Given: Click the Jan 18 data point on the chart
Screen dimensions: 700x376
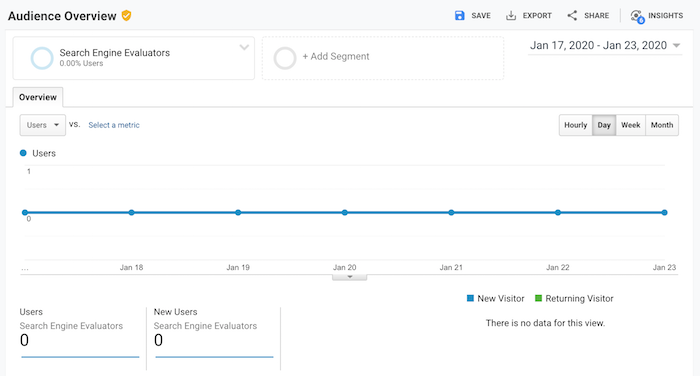Looking at the screenshot, I should [x=131, y=213].
